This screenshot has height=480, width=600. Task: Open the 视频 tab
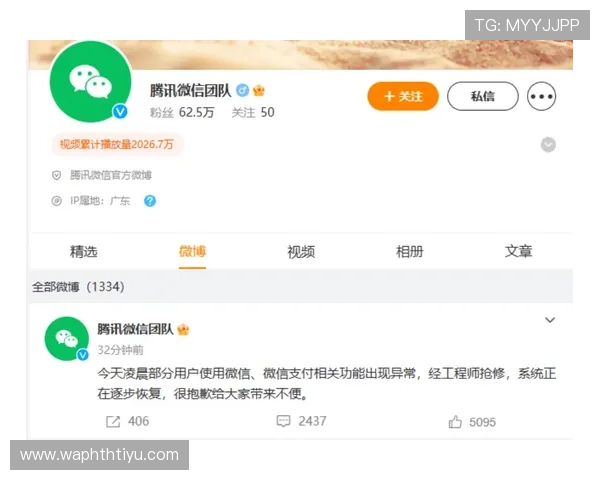point(301,251)
